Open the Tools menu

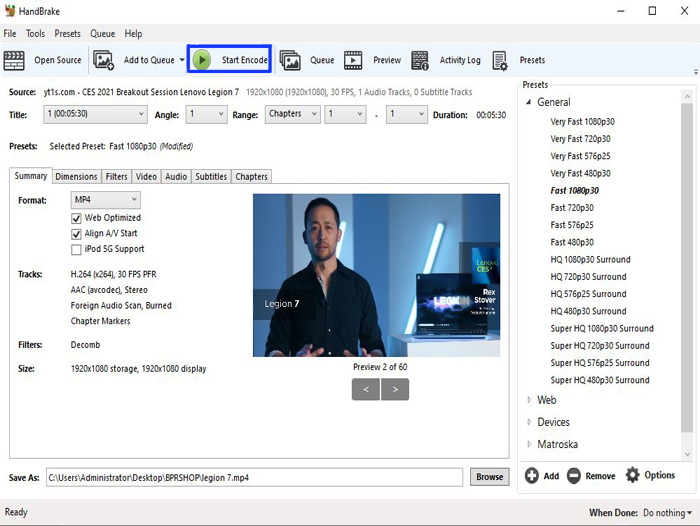[35, 33]
